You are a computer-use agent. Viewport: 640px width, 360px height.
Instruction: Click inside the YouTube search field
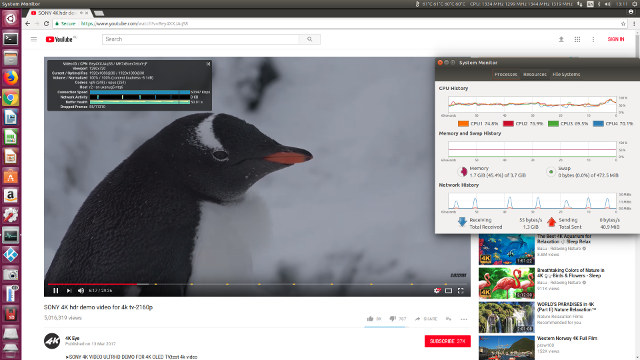pos(200,39)
